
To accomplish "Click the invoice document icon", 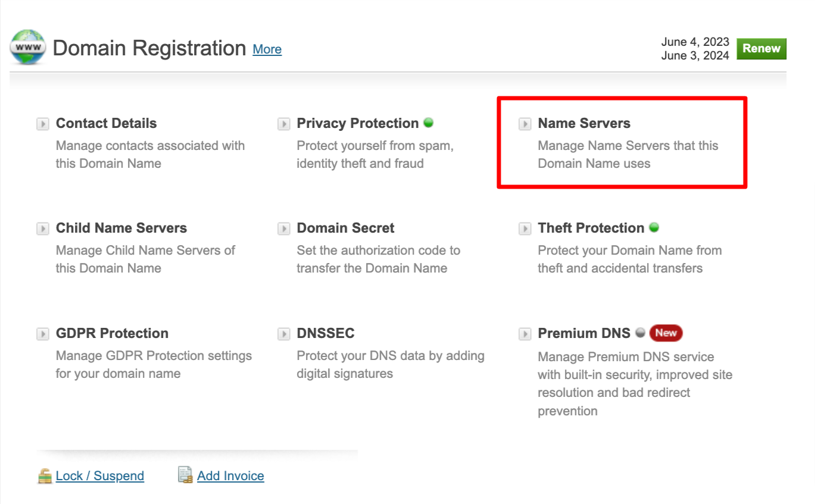I will point(186,475).
